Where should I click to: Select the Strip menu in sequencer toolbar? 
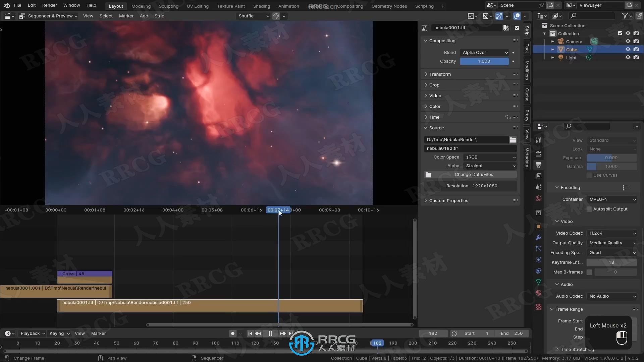point(159,16)
